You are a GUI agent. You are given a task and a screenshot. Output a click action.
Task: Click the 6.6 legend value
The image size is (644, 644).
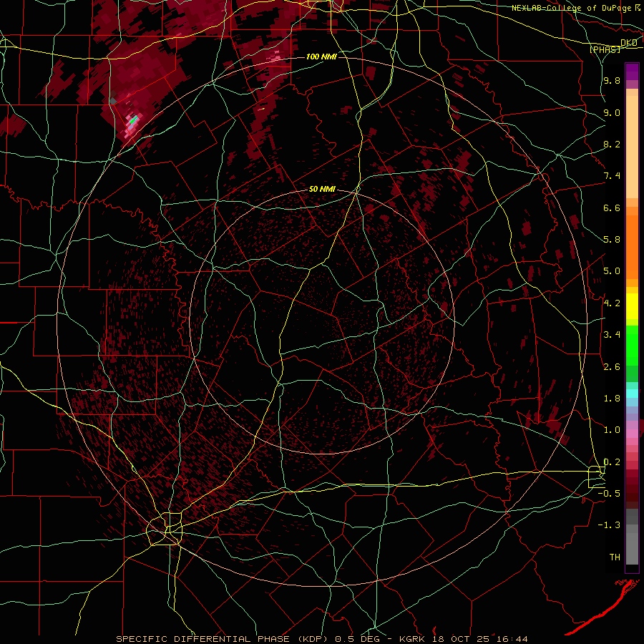(x=612, y=208)
